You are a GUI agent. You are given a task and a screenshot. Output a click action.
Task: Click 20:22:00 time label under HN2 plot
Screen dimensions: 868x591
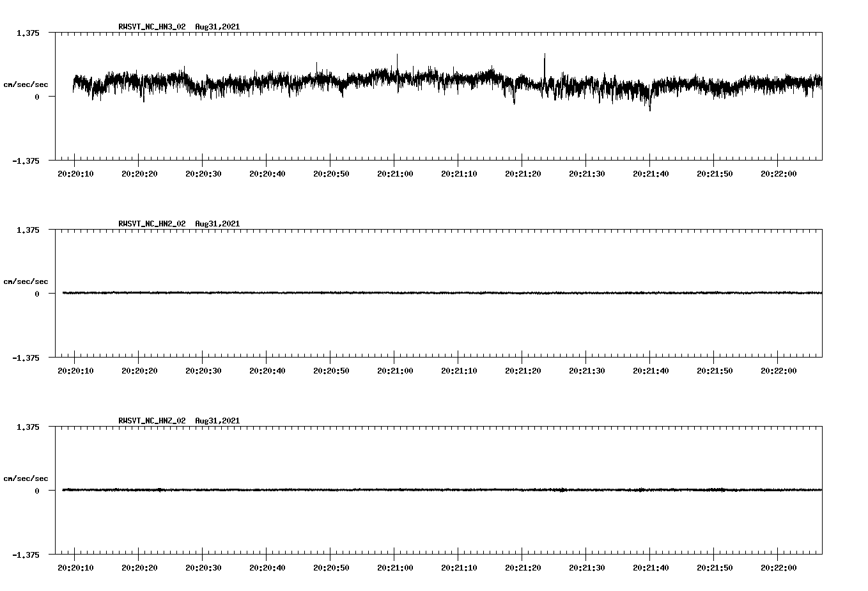point(779,370)
